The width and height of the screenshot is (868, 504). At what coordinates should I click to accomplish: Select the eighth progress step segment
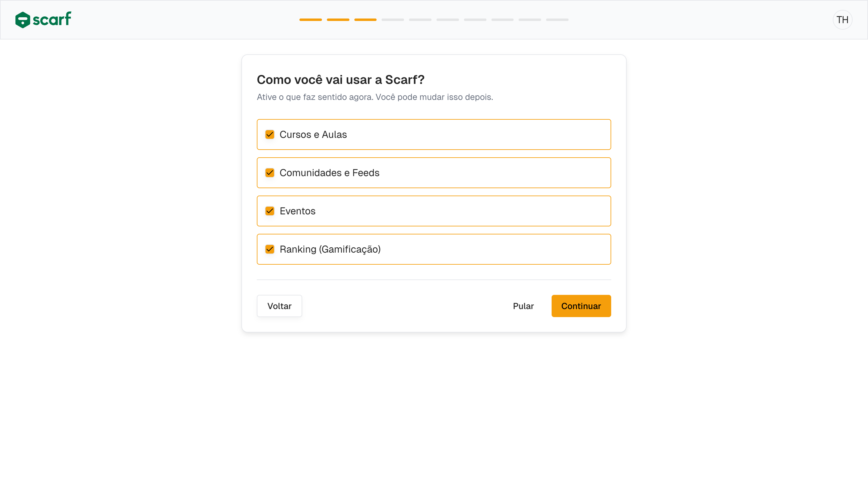click(502, 20)
